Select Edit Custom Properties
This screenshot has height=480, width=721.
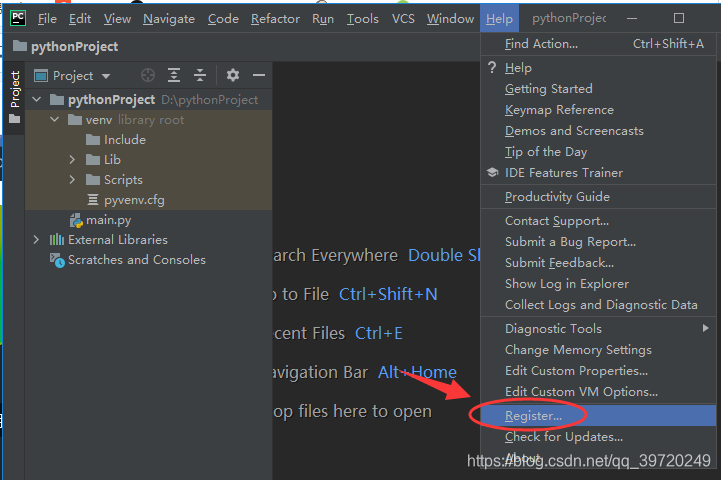pyautogui.click(x=599, y=371)
